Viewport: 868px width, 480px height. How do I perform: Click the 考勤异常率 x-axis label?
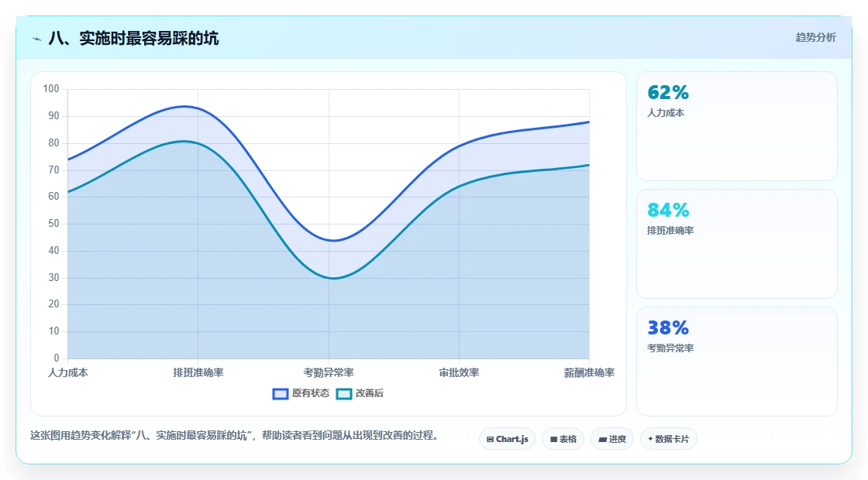click(329, 372)
